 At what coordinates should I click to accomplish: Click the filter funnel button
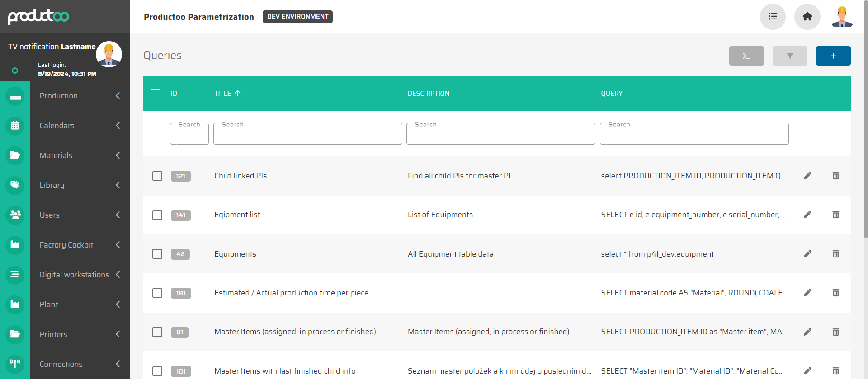[x=789, y=56]
